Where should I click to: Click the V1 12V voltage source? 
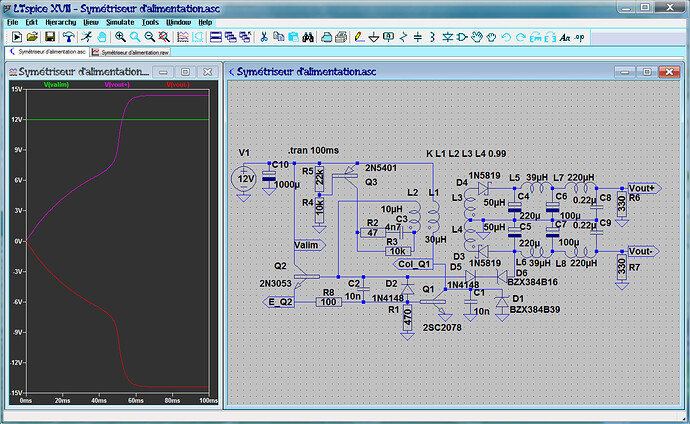point(243,180)
